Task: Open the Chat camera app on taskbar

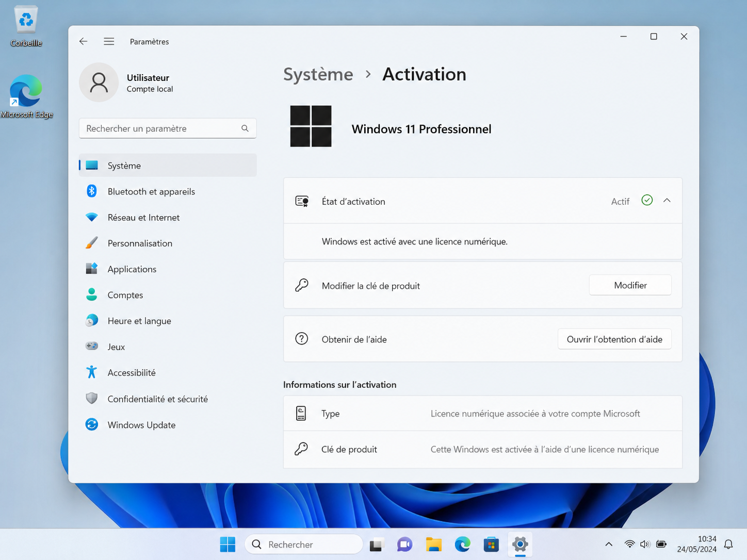Action: coord(405,544)
